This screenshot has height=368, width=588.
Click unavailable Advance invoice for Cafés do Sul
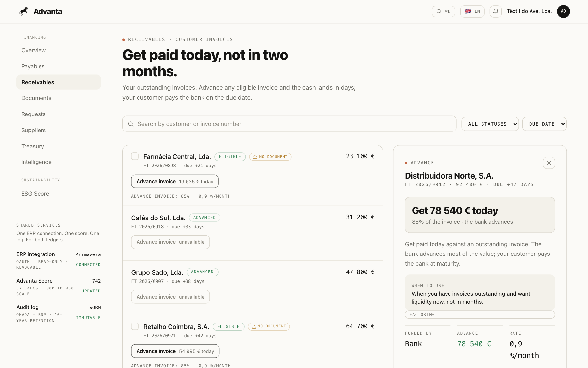(x=171, y=242)
